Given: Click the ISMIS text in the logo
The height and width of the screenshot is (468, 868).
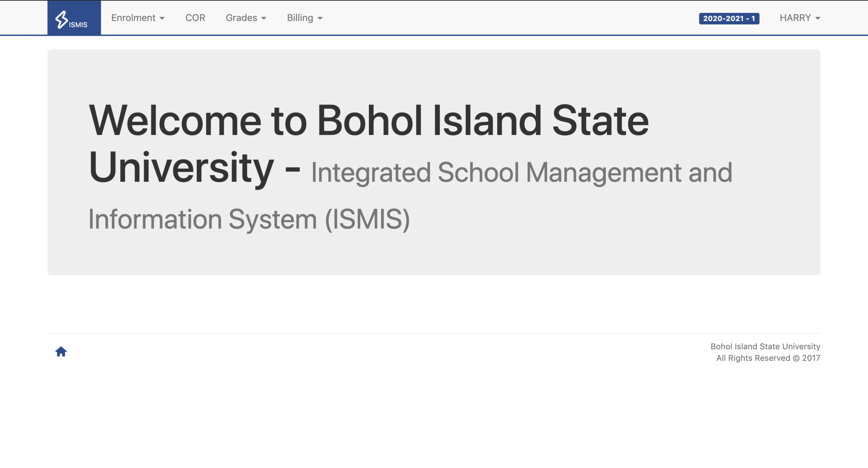Looking at the screenshot, I should pos(78,25).
